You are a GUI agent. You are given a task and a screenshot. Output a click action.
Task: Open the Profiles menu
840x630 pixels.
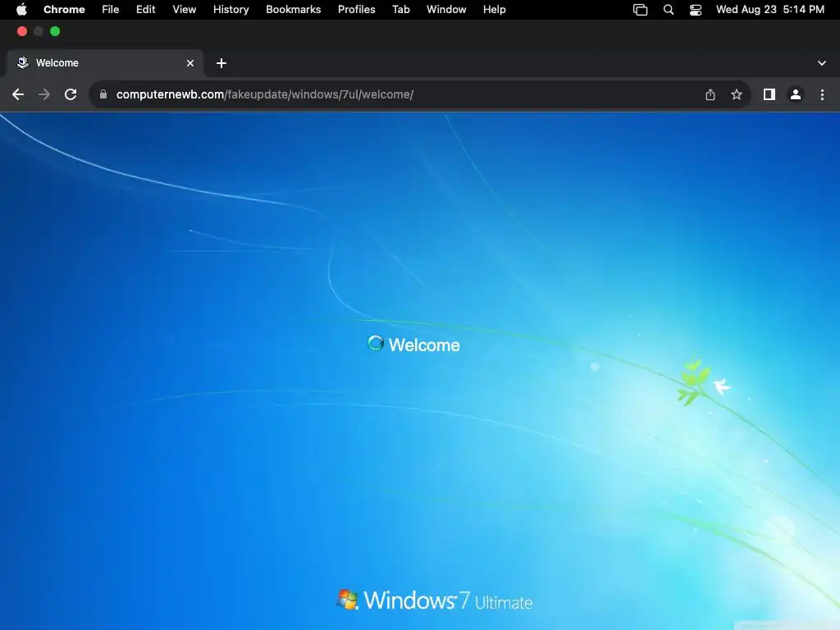click(x=357, y=10)
